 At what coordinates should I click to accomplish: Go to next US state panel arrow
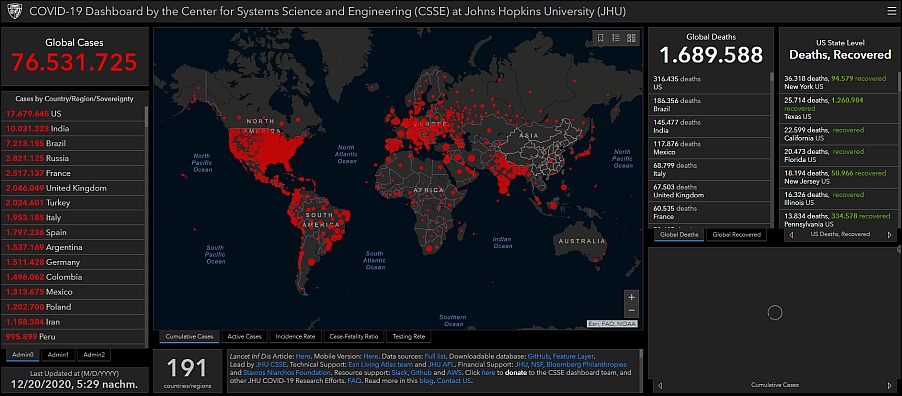point(890,235)
